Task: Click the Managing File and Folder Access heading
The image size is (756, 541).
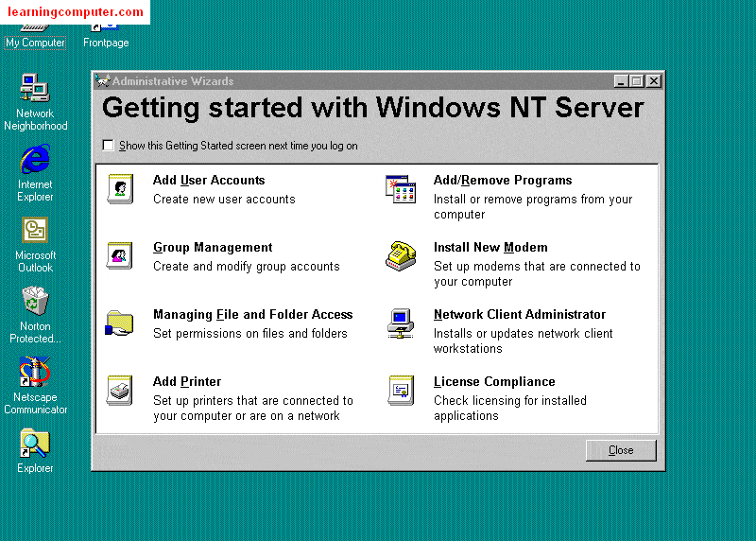Action: coord(252,315)
